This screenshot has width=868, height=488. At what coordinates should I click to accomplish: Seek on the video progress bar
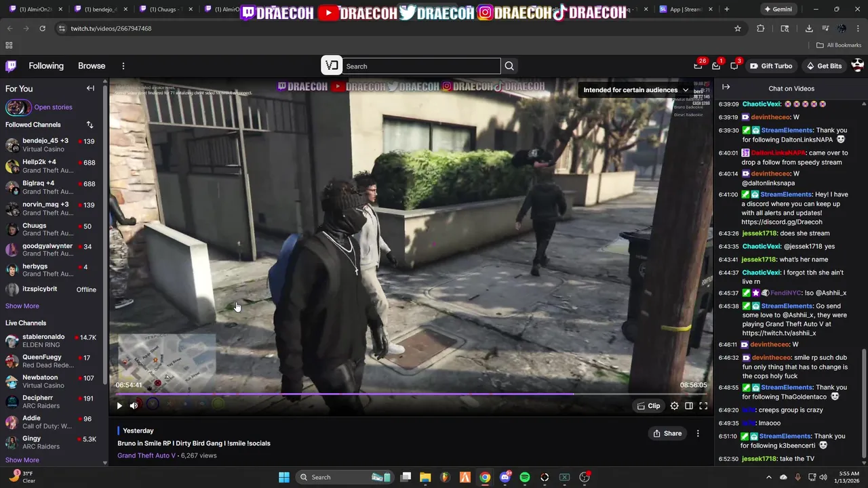pyautogui.click(x=411, y=393)
